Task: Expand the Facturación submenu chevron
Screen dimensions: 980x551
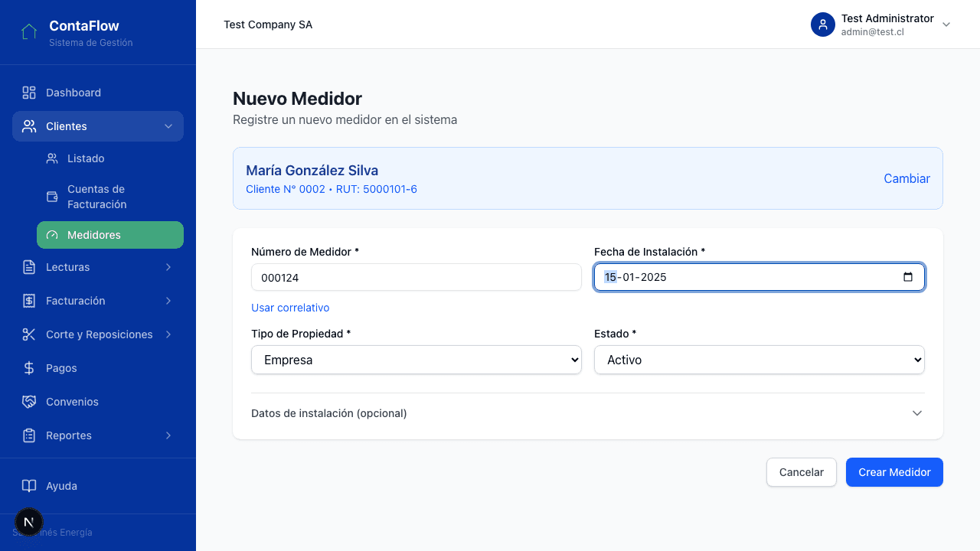Action: [x=168, y=301]
